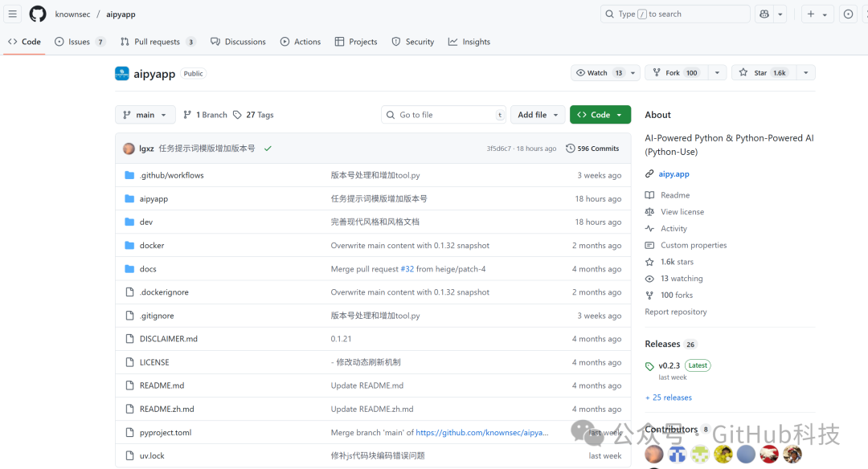Watch the repository with Watch button
The height and width of the screenshot is (469, 868).
[599, 73]
